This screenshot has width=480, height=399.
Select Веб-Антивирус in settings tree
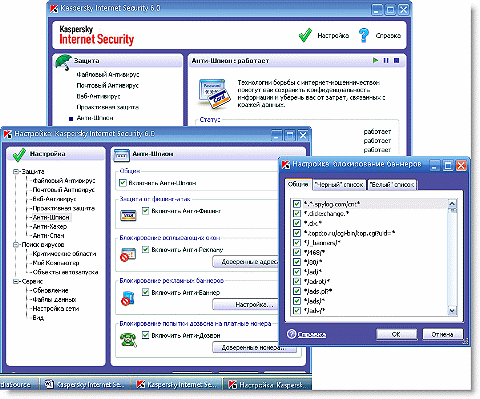point(54,199)
